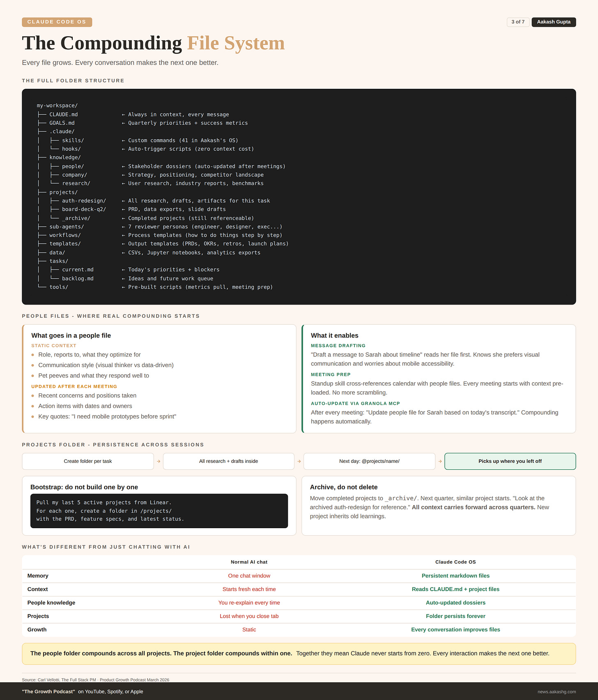Click arrow after 'Create folder per task'
The width and height of the screenshot is (598, 700).
point(159,461)
